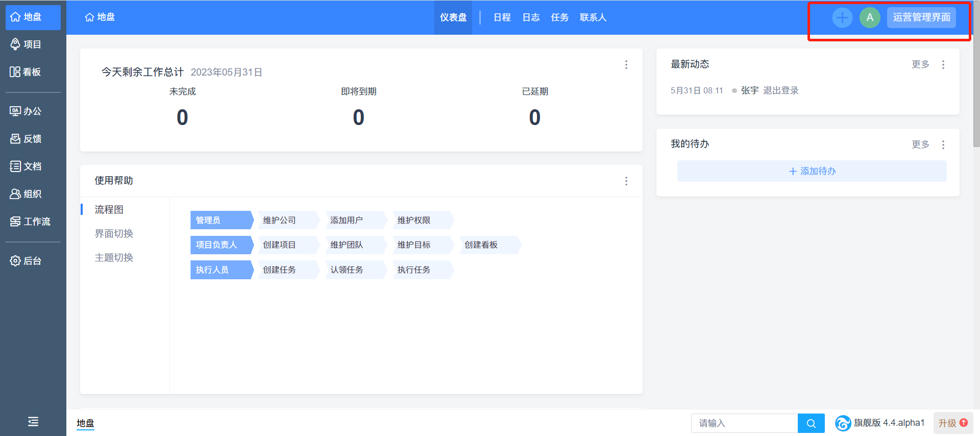Focus the 请输入 search field
Screen dimensions: 980x436
point(744,423)
